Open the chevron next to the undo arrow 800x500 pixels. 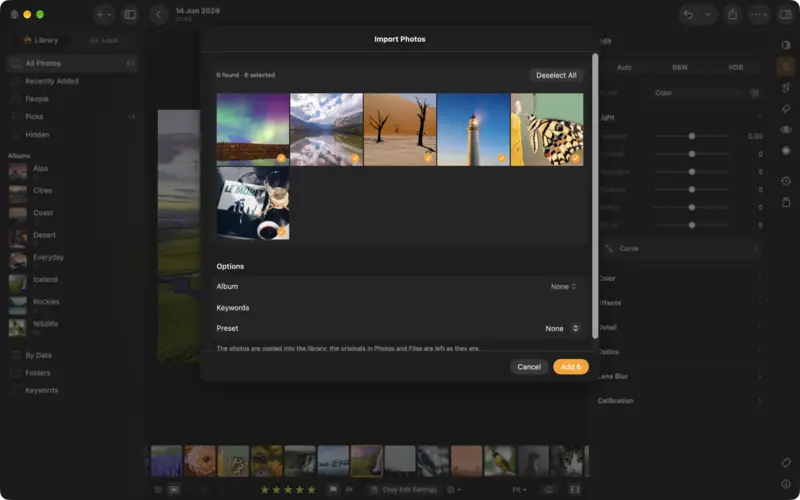pyautogui.click(x=708, y=15)
